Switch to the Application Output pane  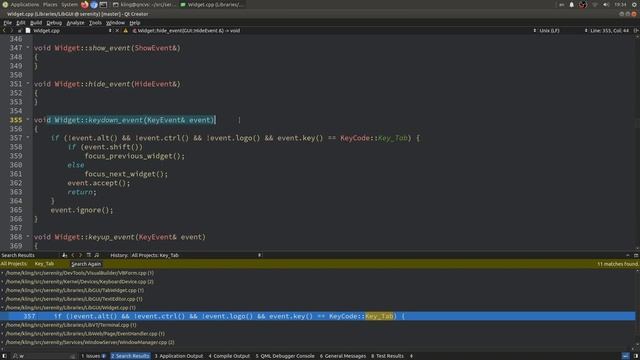178,356
